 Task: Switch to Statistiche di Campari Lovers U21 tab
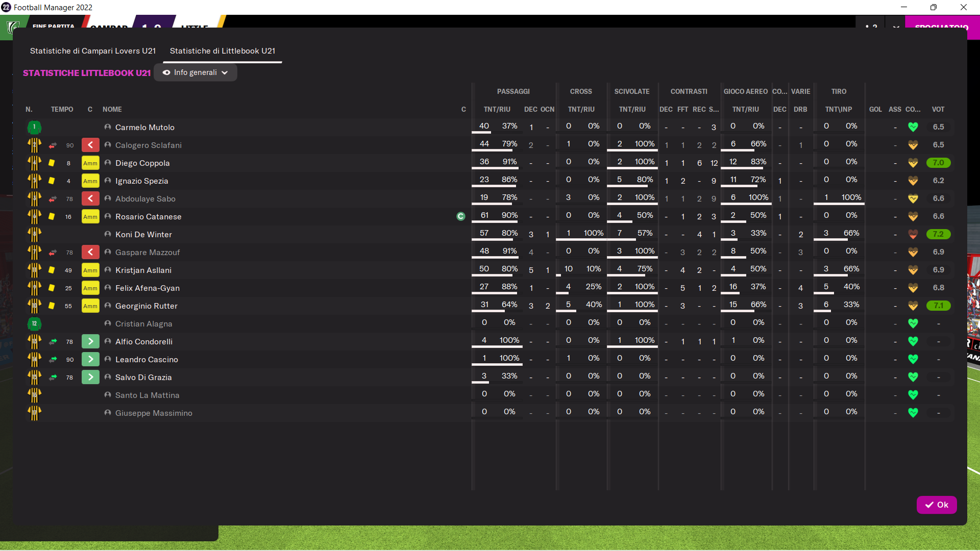[x=93, y=51]
